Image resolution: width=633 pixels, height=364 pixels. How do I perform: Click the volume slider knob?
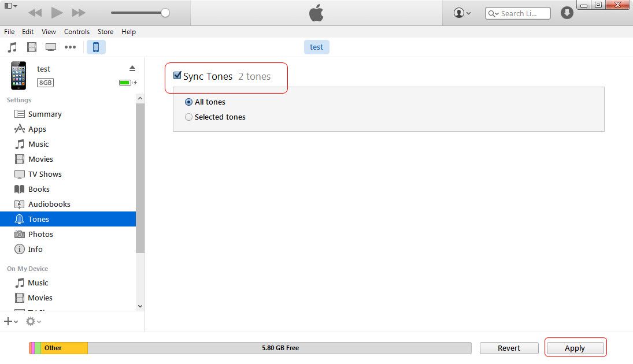(x=165, y=13)
